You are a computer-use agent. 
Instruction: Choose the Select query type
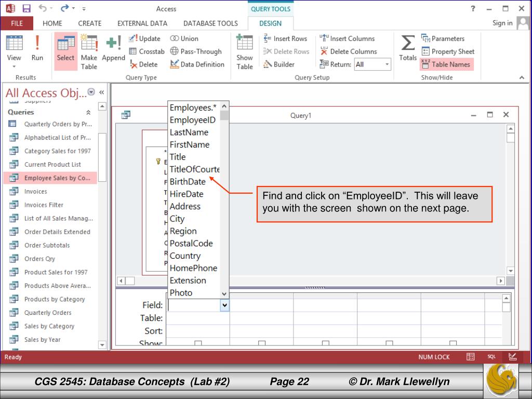[x=66, y=50]
